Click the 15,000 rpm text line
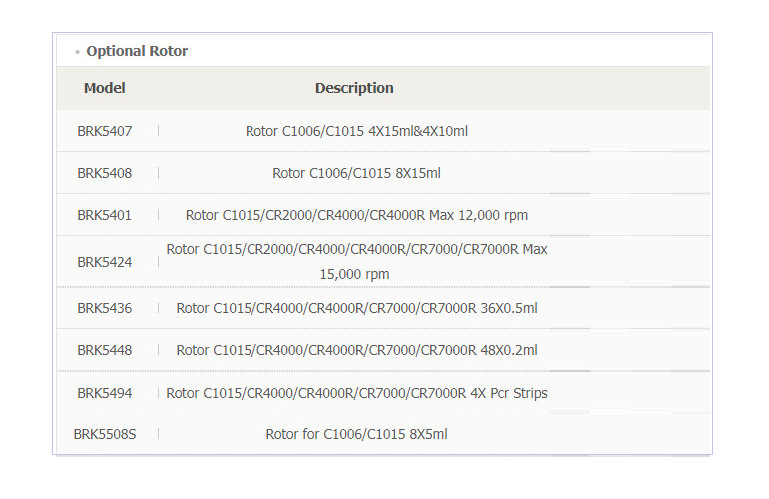Viewport: 769px width, 499px height. click(354, 274)
